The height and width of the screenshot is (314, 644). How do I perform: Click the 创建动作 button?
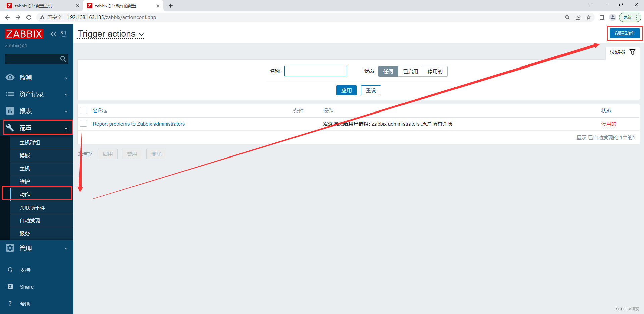tap(625, 33)
